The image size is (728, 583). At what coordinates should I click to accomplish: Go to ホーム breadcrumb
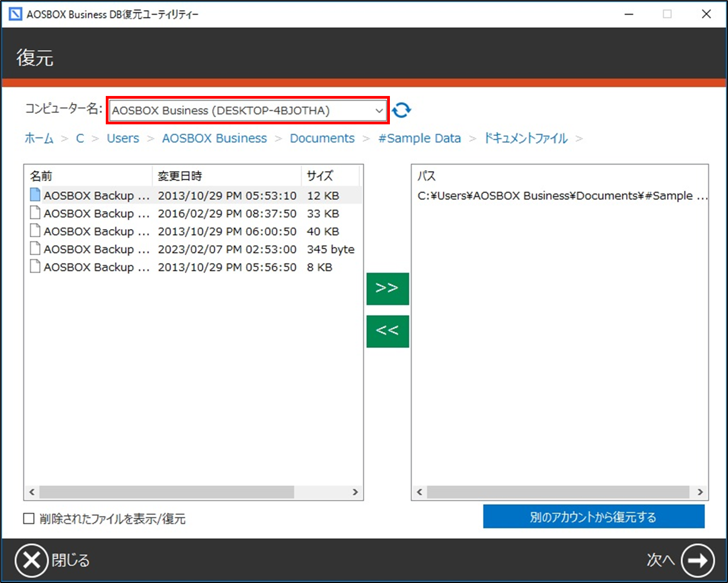(x=39, y=139)
